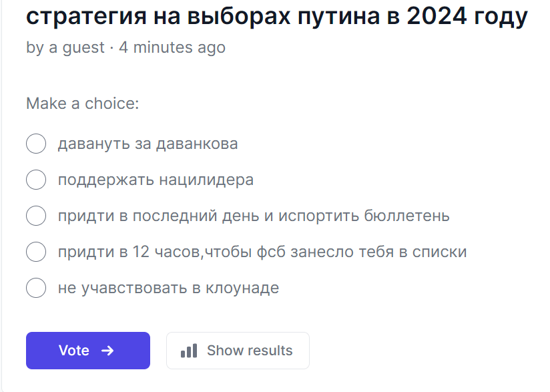
Task: Click the label 'не учавствовать в клоунаде'
Action: pos(168,288)
